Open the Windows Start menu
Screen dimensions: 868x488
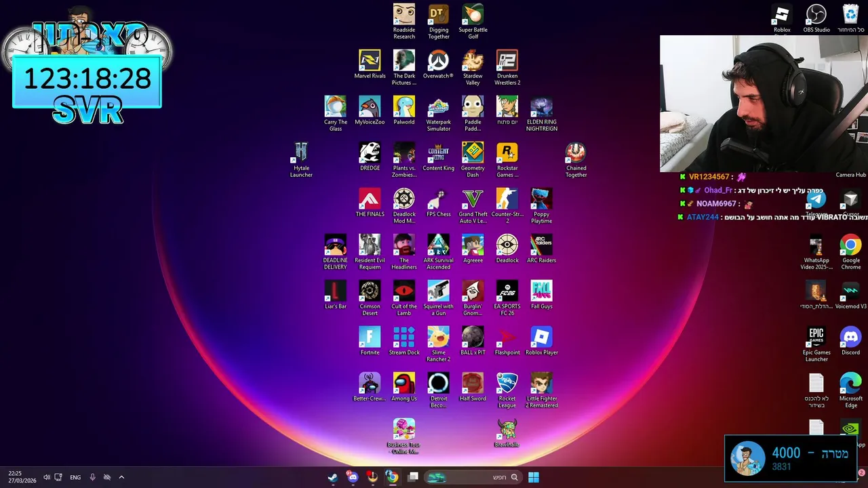(x=534, y=477)
